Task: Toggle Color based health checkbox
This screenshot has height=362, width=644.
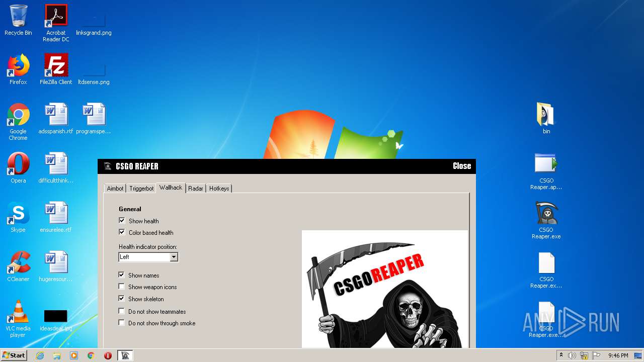Action: pos(122,232)
